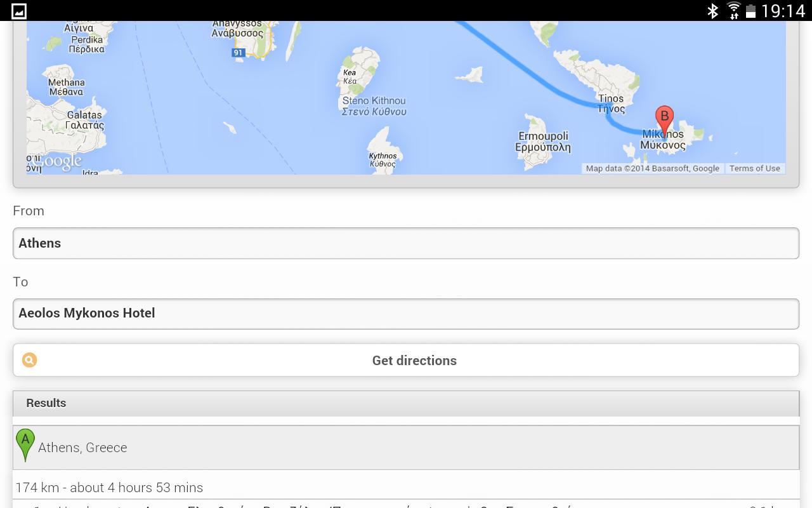Viewport: 812px width, 508px height.
Task: Tap the route 91 road shield on map
Action: point(239,53)
